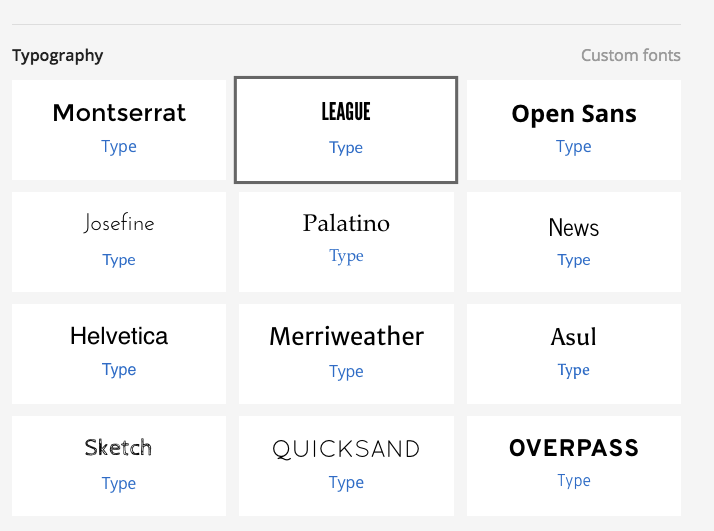The image size is (714, 531).
Task: Choose the Overpass font card
Action: (x=574, y=466)
